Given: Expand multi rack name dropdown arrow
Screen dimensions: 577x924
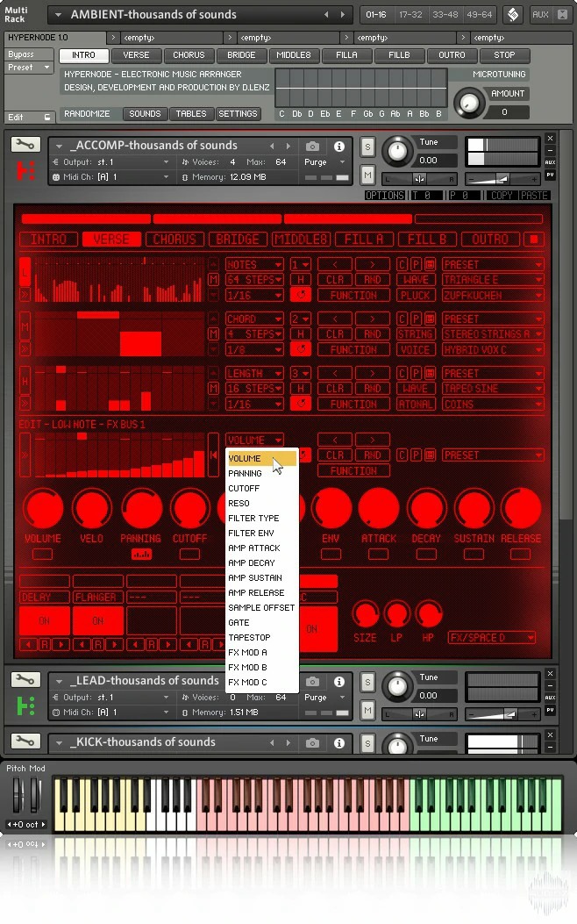Looking at the screenshot, I should point(57,15).
